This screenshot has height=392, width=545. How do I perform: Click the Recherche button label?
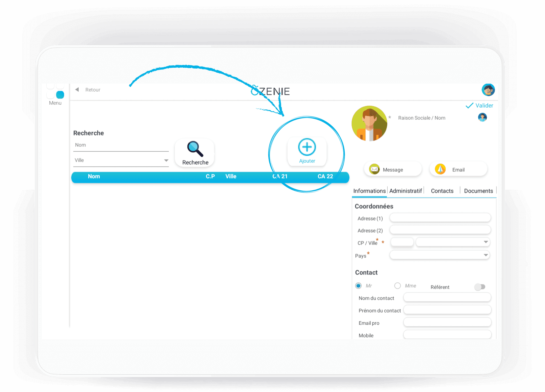tap(195, 162)
